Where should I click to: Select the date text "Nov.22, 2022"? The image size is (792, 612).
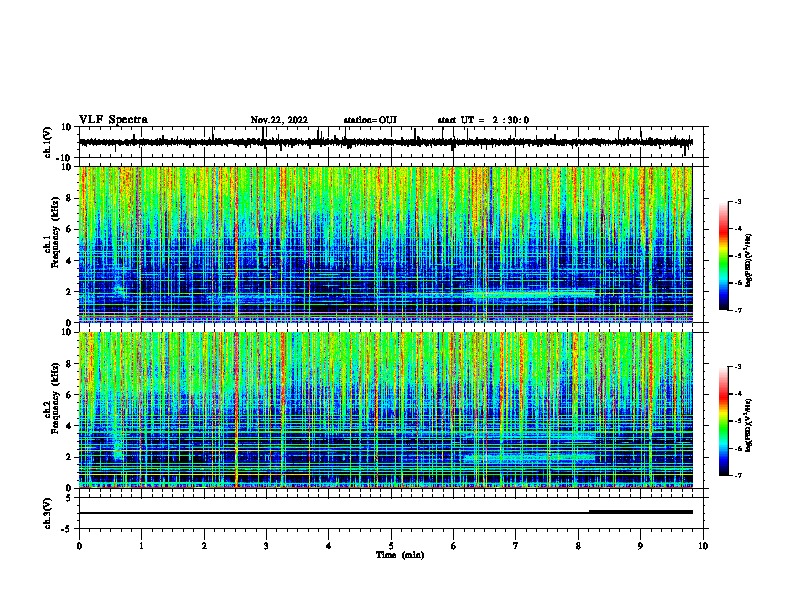(279, 120)
